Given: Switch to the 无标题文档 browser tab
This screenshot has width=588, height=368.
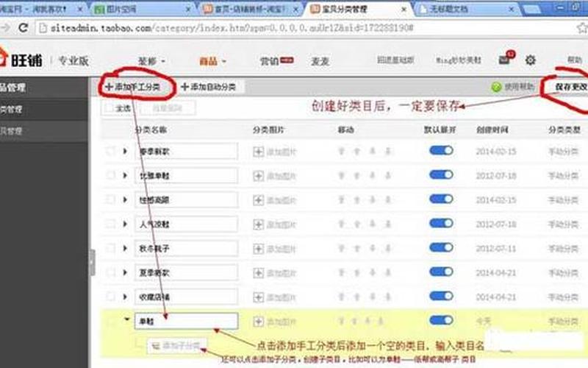Looking at the screenshot, I should tap(467, 9).
